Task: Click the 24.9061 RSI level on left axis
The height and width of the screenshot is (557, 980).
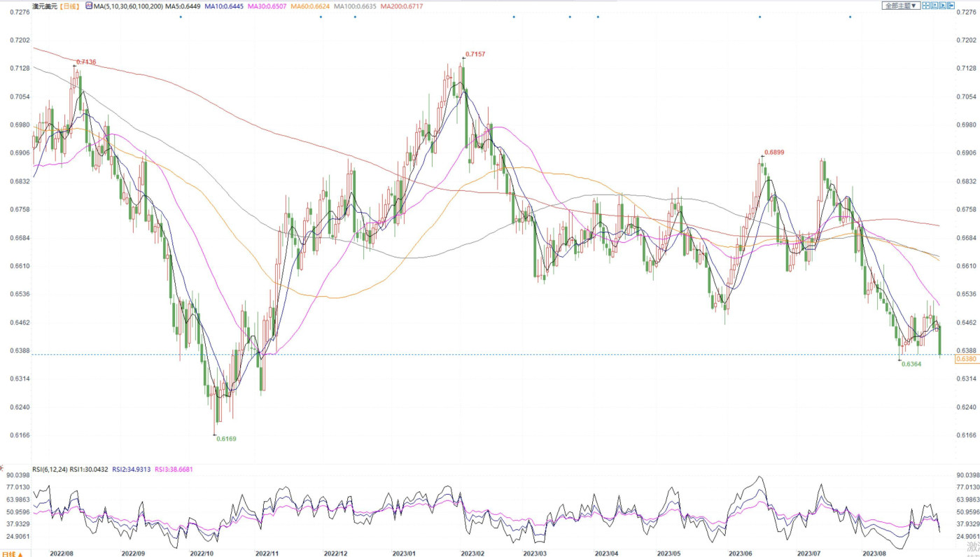Action: (17, 536)
